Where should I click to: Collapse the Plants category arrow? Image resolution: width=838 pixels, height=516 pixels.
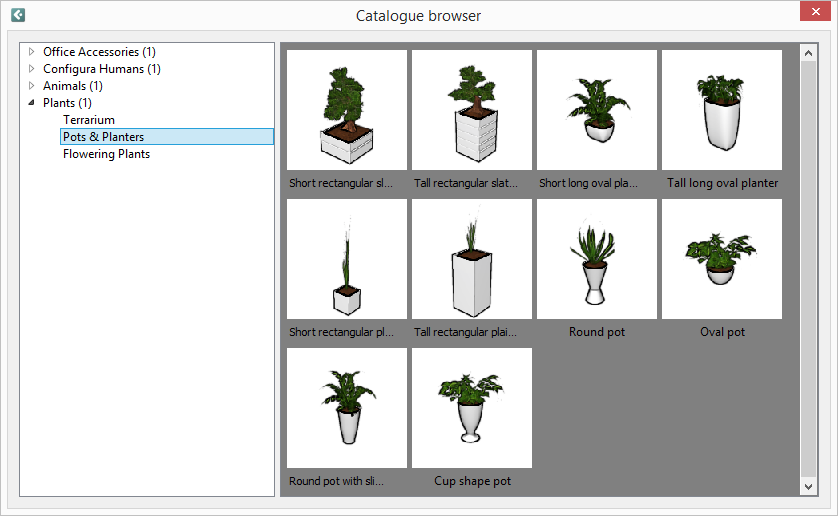click(x=32, y=103)
